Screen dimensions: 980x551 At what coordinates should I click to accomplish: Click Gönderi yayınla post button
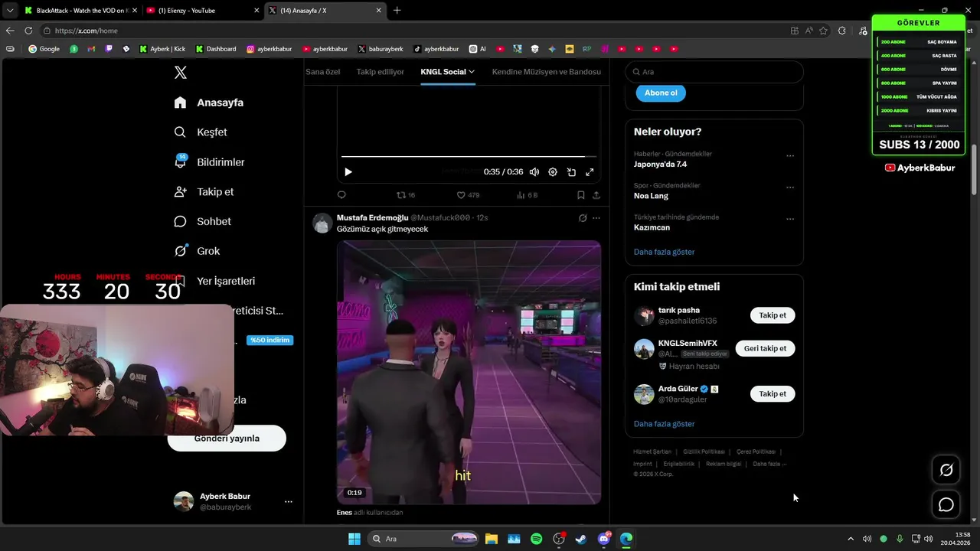(227, 439)
